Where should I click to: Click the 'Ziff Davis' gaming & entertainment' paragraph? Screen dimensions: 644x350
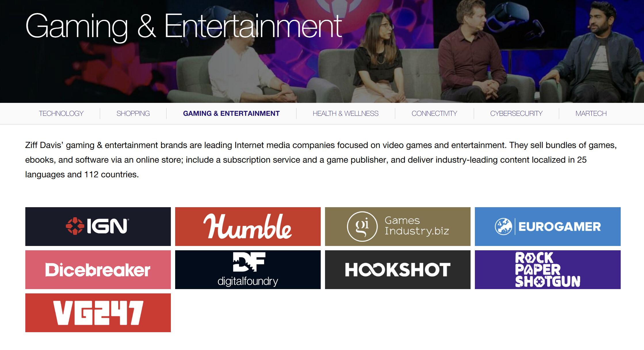[x=321, y=160]
